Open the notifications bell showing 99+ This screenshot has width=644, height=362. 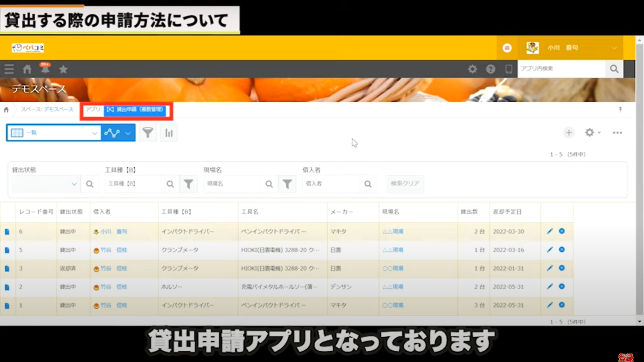(x=45, y=69)
